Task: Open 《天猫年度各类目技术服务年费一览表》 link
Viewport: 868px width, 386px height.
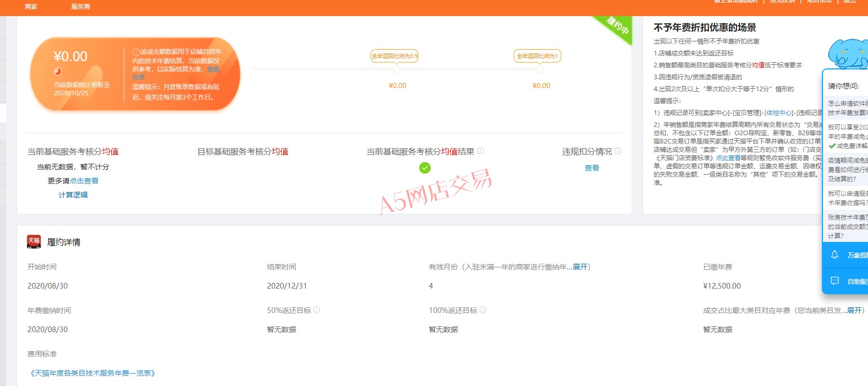Action: click(92, 373)
